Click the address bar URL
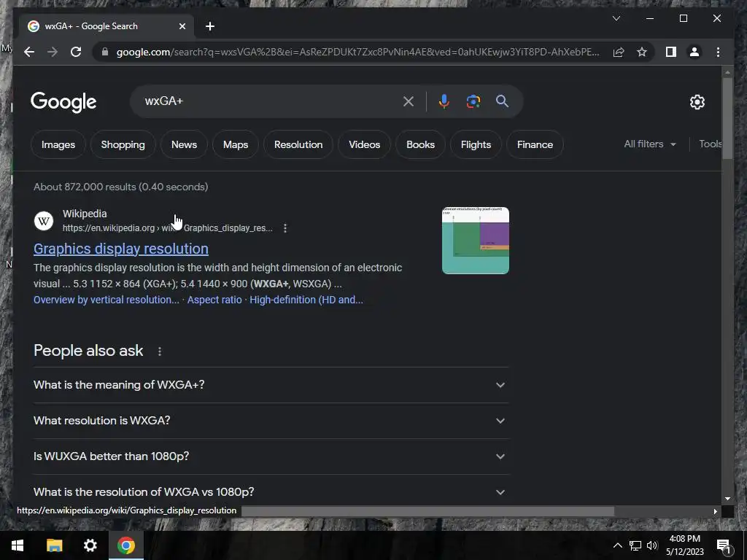This screenshot has width=747, height=560. (357, 52)
